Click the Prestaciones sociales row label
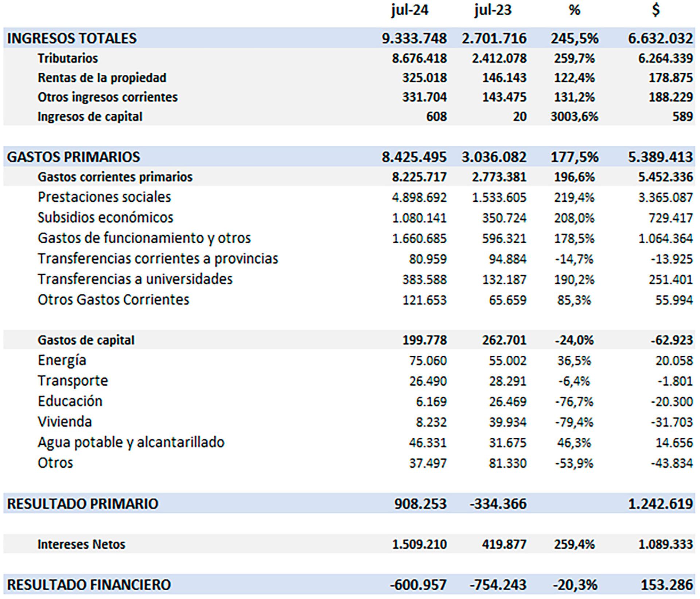Screen dimensions: 700x599 pos(104,197)
